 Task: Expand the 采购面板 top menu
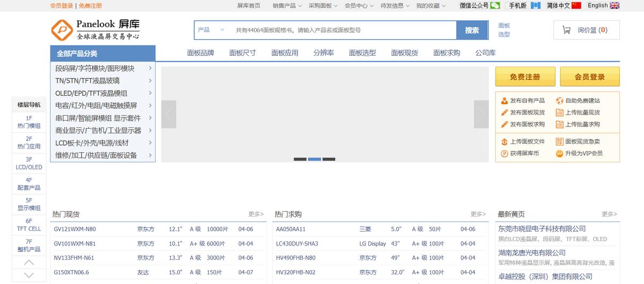[323, 5]
